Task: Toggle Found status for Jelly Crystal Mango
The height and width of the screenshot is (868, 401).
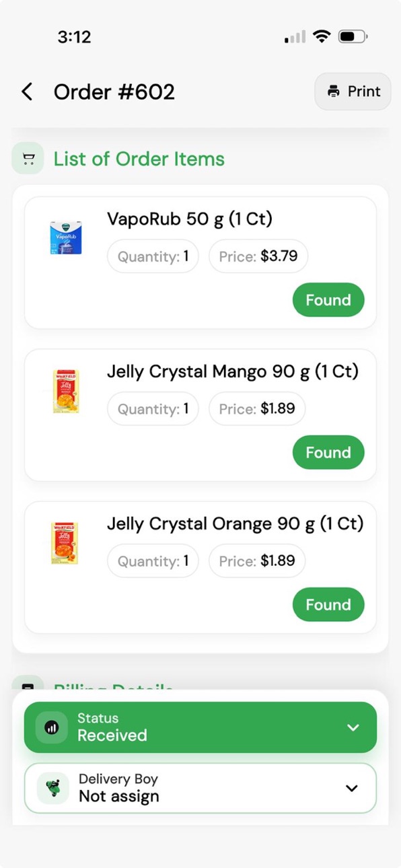Action: [x=328, y=453]
